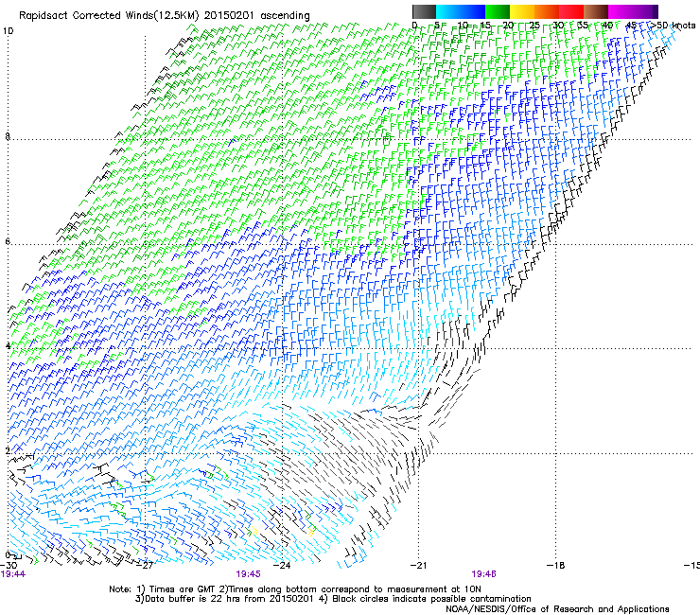Click the yellow 20-25 knots color swatch
Viewport: 700px width, 615px height.
pos(522,11)
